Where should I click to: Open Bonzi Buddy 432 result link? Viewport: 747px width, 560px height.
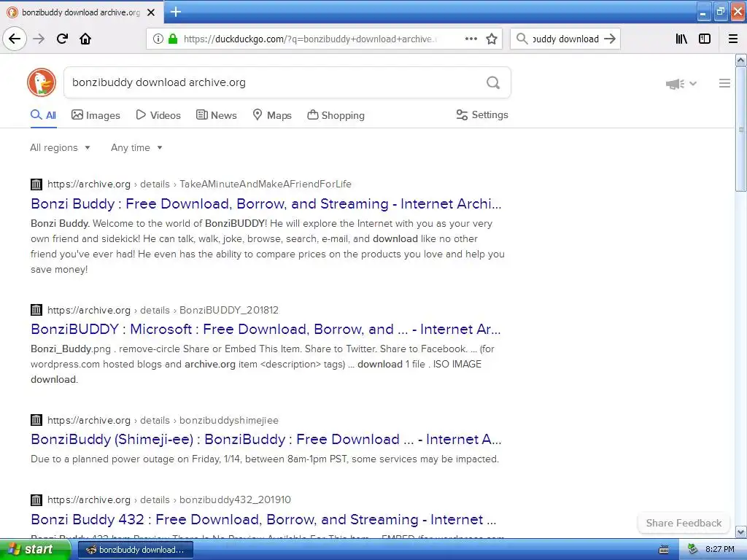click(x=263, y=519)
